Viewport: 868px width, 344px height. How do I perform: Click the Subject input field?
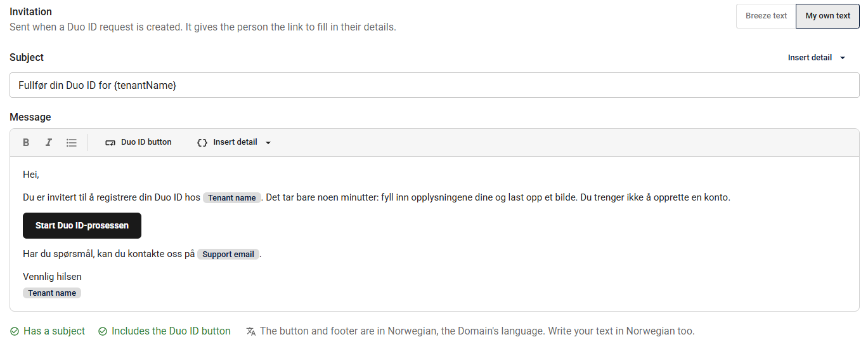coord(434,85)
